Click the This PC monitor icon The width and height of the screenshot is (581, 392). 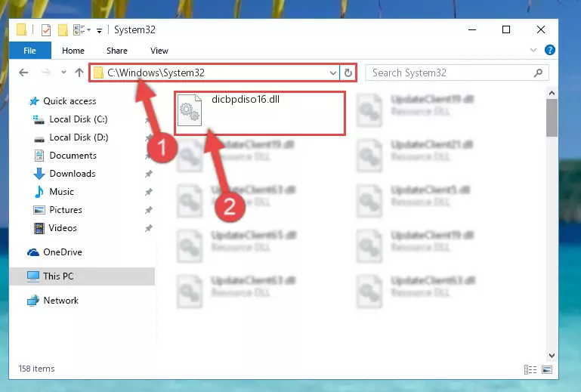tap(33, 276)
